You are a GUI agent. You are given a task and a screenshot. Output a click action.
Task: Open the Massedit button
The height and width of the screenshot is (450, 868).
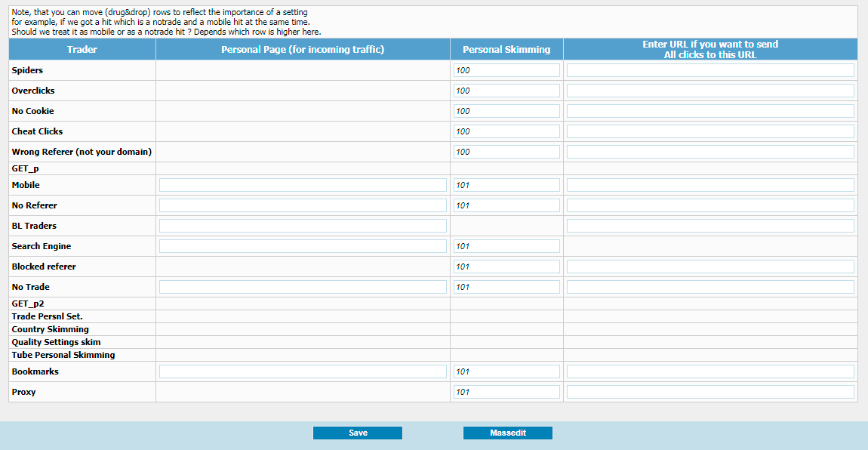coord(508,433)
